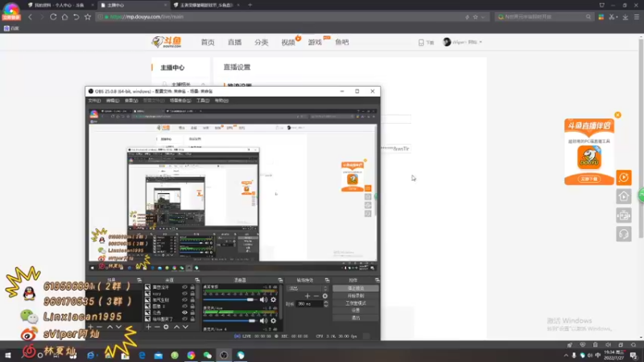Open OBS from the Windows taskbar
The image size is (644, 362).
pyautogui.click(x=224, y=355)
